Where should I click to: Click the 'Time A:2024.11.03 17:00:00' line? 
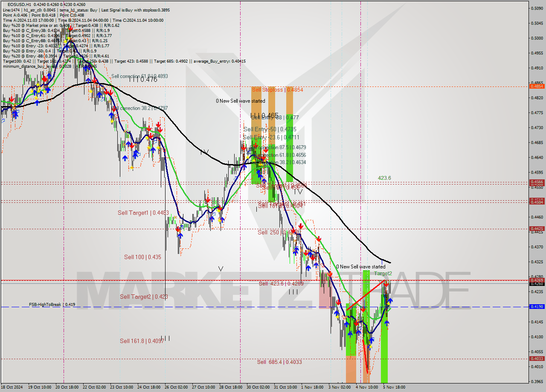(28, 20)
